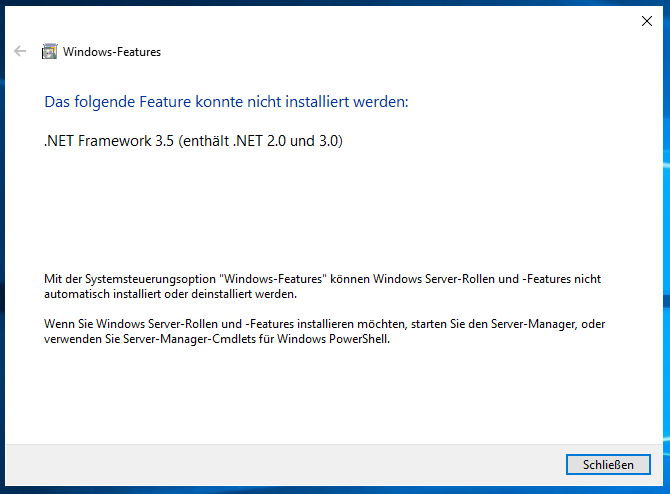Click paragraph starting 'Mit der Systemsteuerungsoption'

click(323, 286)
